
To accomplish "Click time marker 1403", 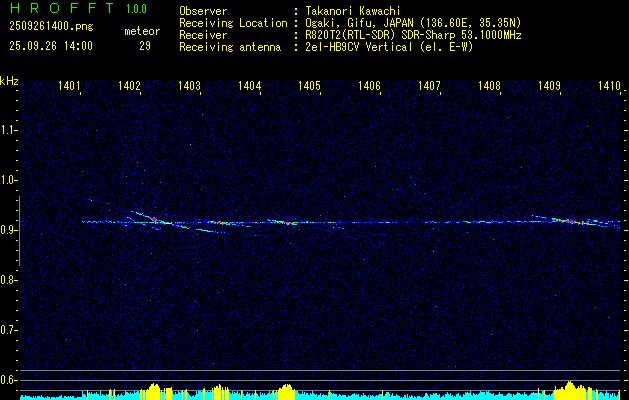I will [x=189, y=85].
